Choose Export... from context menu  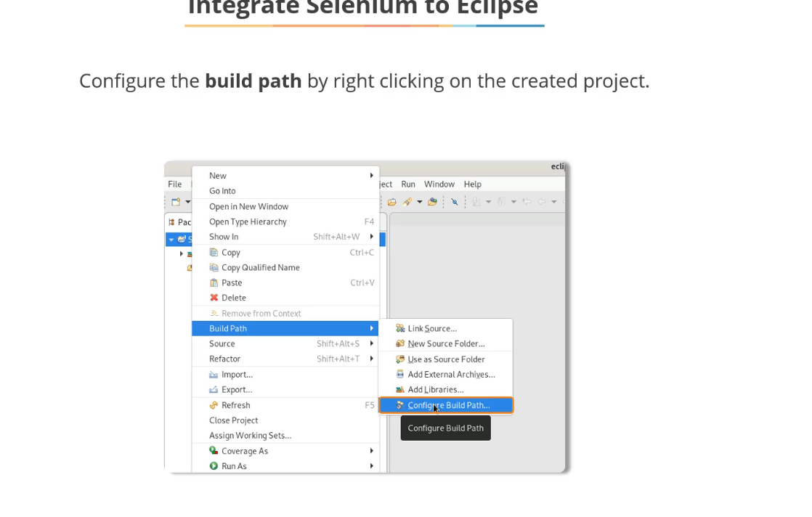tap(285, 390)
